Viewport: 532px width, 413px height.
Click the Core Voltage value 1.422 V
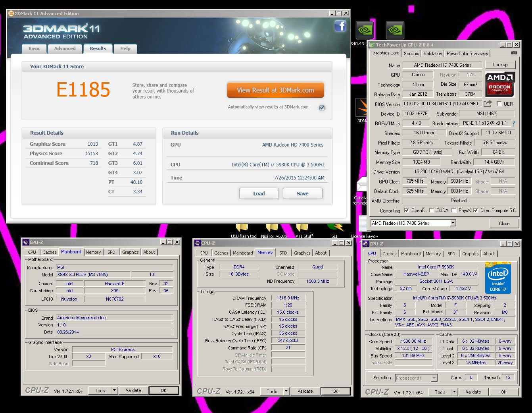463,288
